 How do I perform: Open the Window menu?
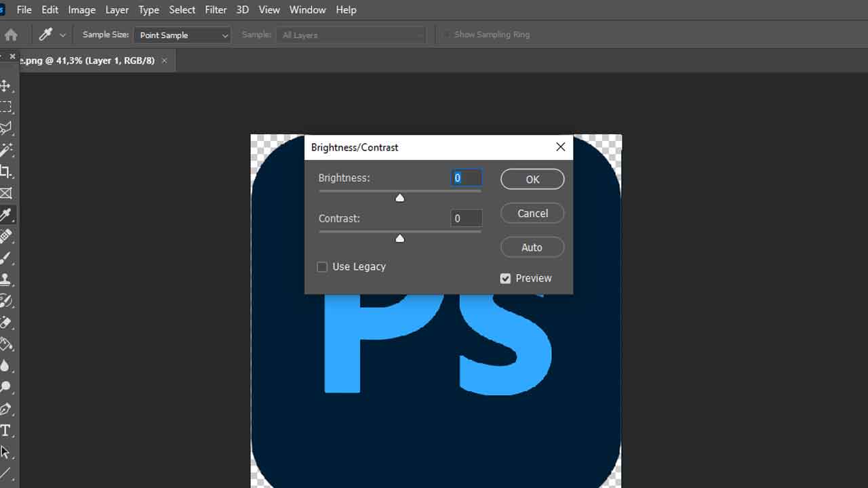point(307,10)
